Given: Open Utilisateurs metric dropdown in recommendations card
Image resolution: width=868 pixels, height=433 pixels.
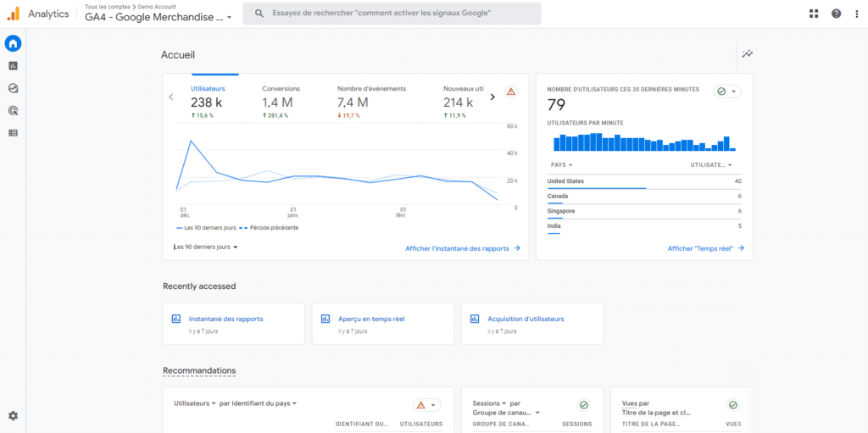Looking at the screenshot, I should pos(195,403).
